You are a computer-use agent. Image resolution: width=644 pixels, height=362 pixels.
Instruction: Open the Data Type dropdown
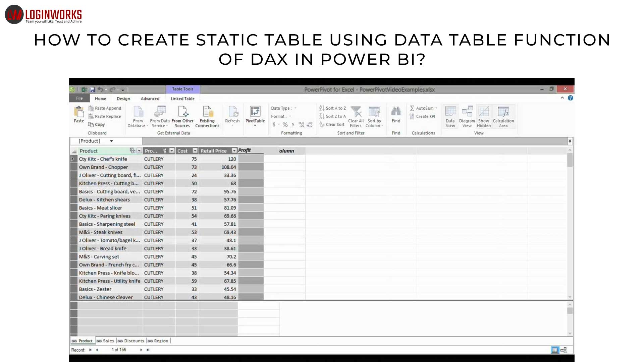tap(295, 108)
